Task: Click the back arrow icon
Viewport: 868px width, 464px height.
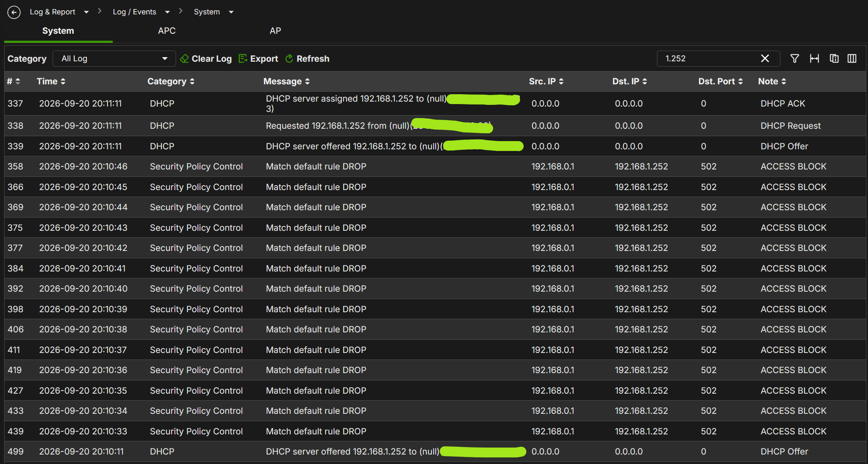Action: [x=14, y=12]
